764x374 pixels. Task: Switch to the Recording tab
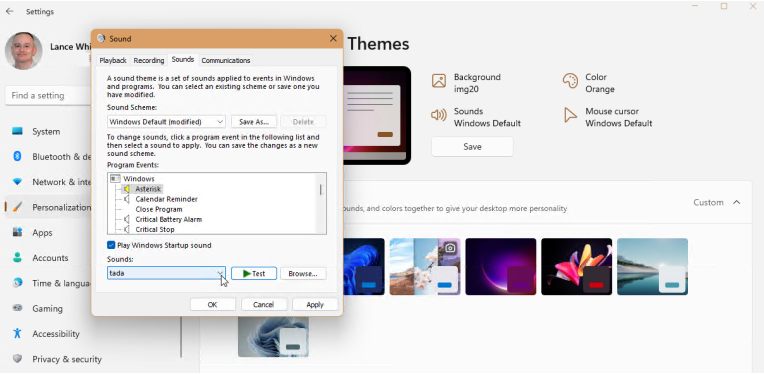[149, 60]
